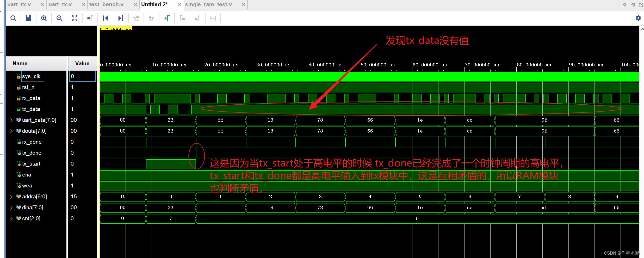
Task: Add a new marker to waveform
Action: 167,18
